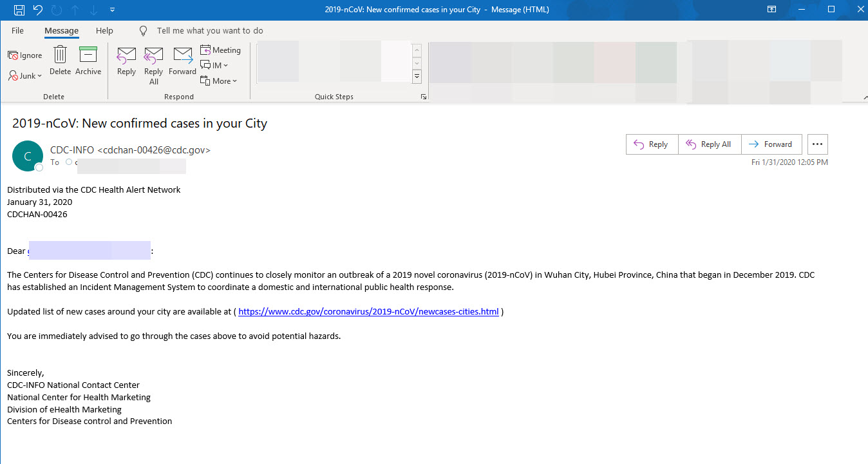Image resolution: width=868 pixels, height=464 pixels.
Task: Expand the More respond actions dropdown
Action: 219,81
